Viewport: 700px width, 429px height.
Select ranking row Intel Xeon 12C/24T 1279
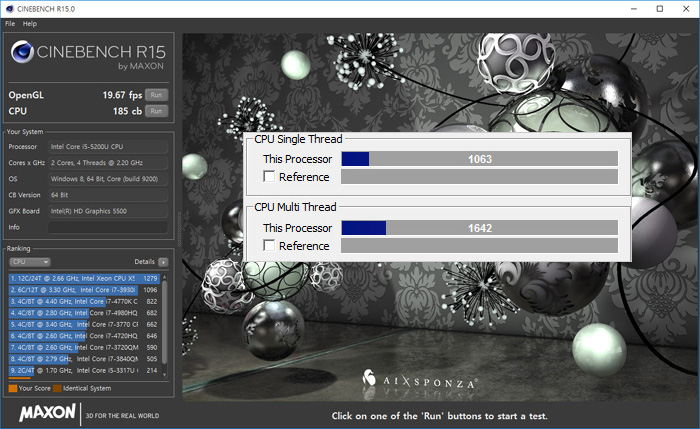83,279
